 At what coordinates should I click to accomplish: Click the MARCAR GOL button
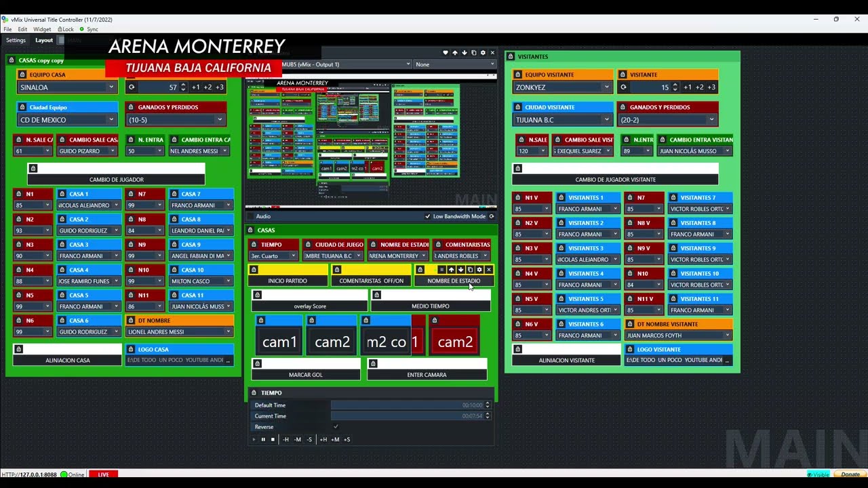[x=306, y=375]
